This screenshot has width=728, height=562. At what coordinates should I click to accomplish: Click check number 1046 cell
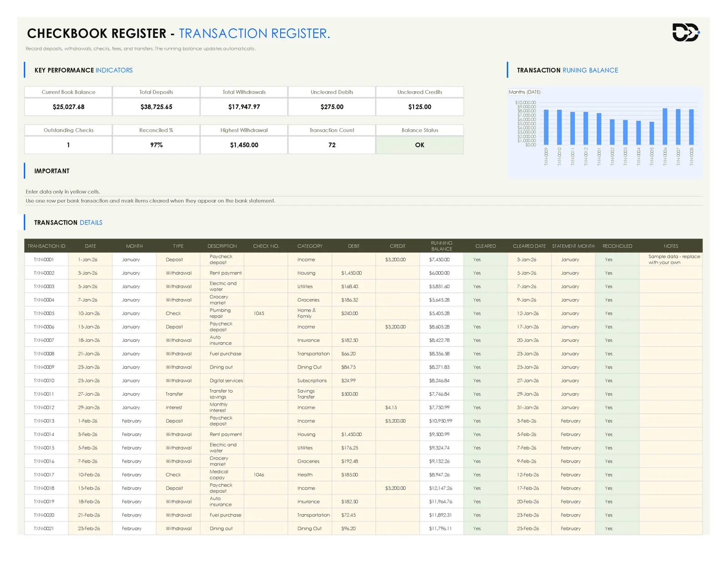(x=266, y=475)
